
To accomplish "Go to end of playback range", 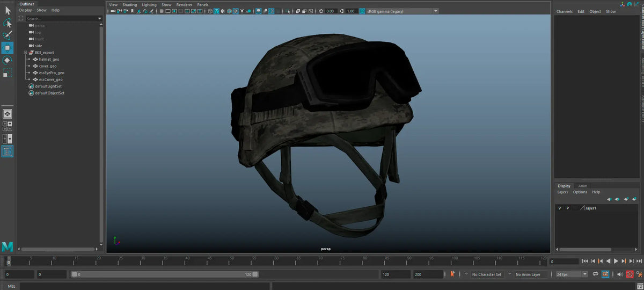I will (x=639, y=261).
